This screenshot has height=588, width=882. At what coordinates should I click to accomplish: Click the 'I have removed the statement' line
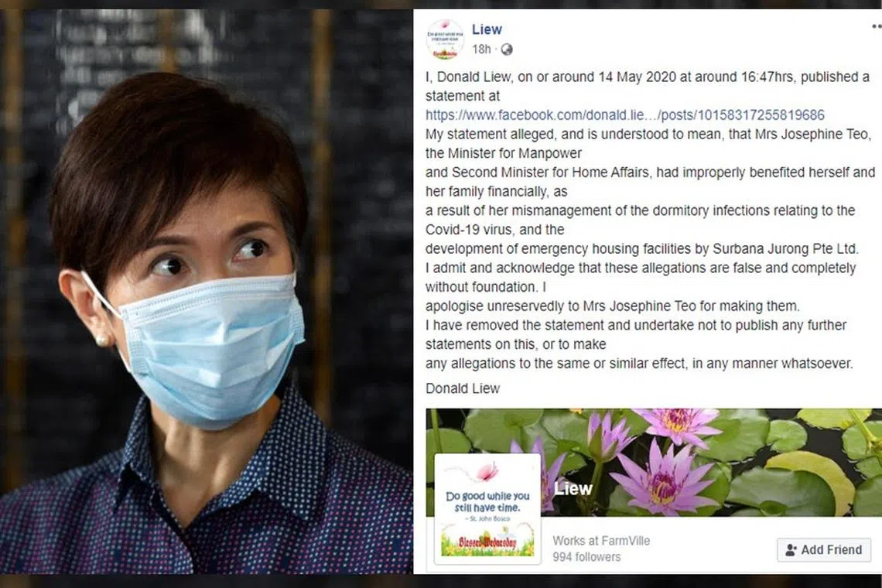pos(636,325)
